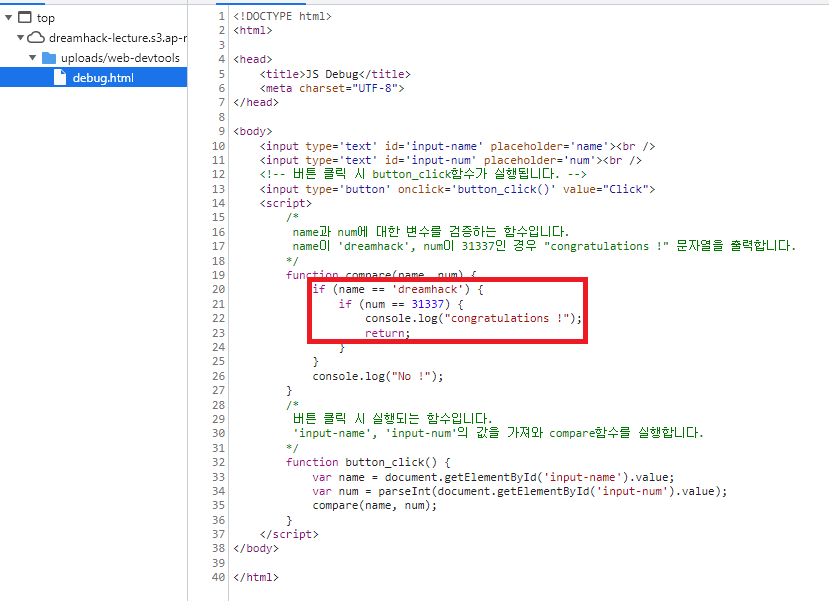Image resolution: width=829 pixels, height=601 pixels.
Task: Click "congratulations !" string in console.log
Action: click(506, 318)
